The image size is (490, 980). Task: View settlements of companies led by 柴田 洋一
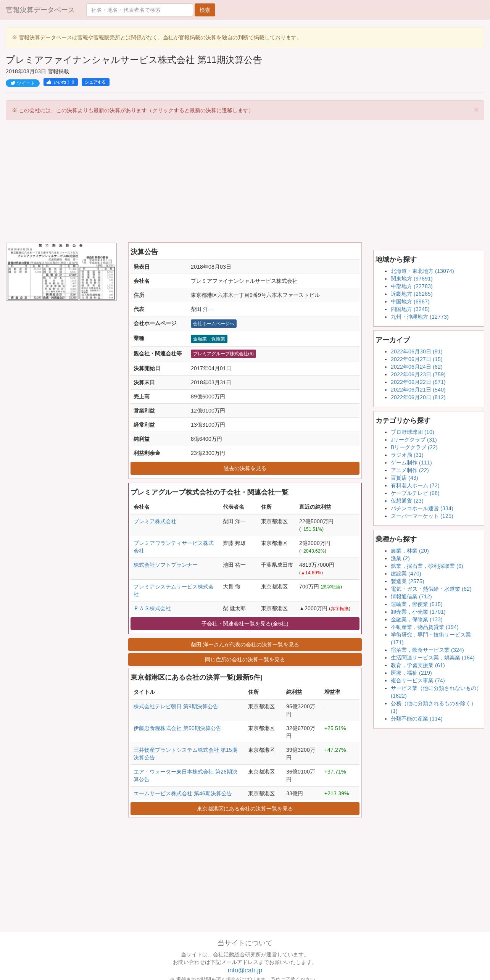point(245,645)
